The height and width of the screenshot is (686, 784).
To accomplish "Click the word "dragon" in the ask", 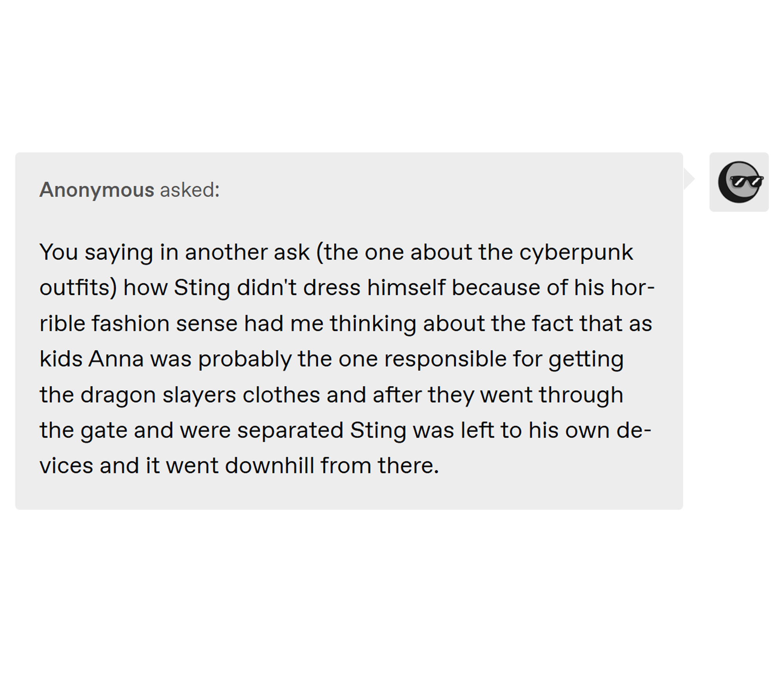I will (118, 395).
